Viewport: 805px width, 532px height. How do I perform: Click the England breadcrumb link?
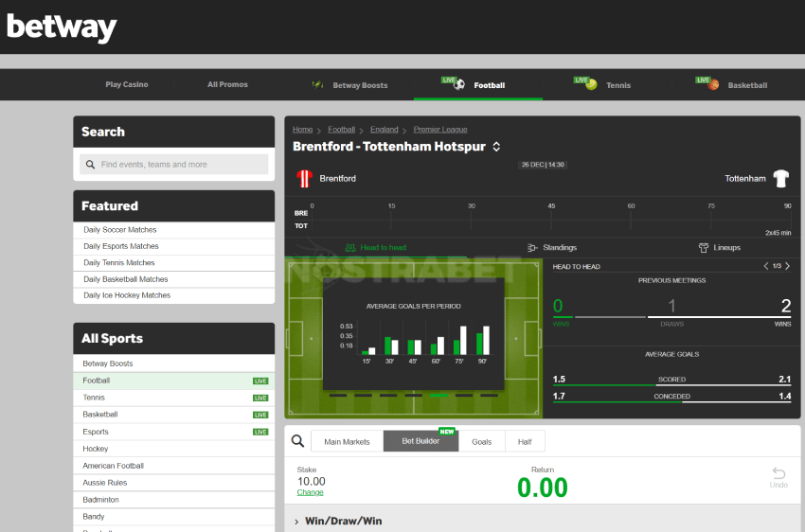pos(384,130)
